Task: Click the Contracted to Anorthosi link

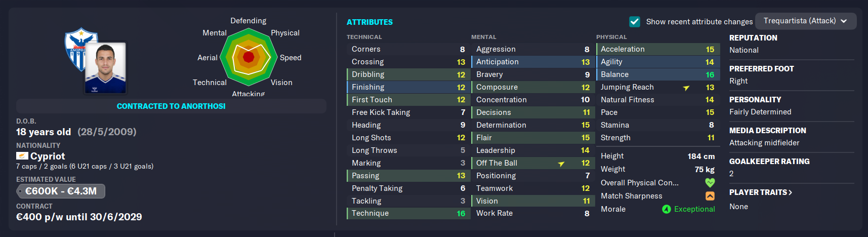Action: click(171, 106)
